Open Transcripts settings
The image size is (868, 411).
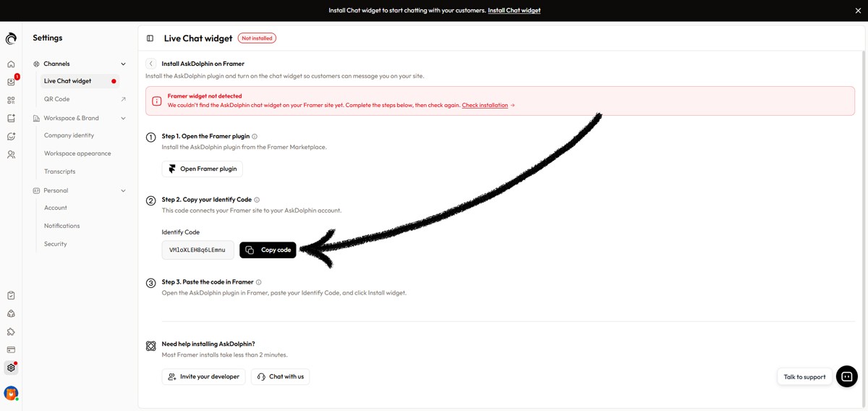tap(59, 171)
